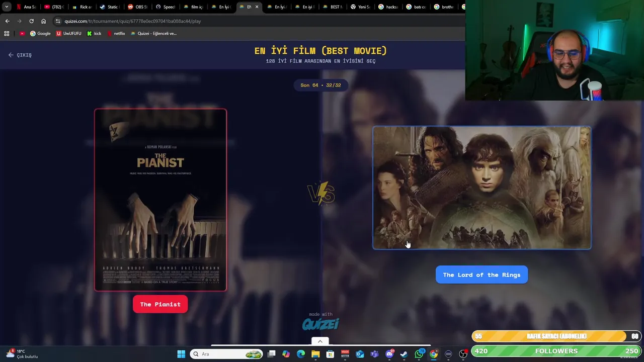Screen dimensions: 644x362
Task: Open Outlook from the taskbar
Action: [x=360, y=354]
